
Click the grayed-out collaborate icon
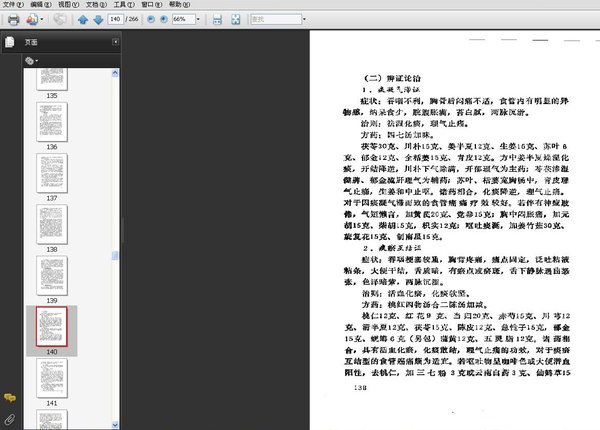tap(60, 19)
